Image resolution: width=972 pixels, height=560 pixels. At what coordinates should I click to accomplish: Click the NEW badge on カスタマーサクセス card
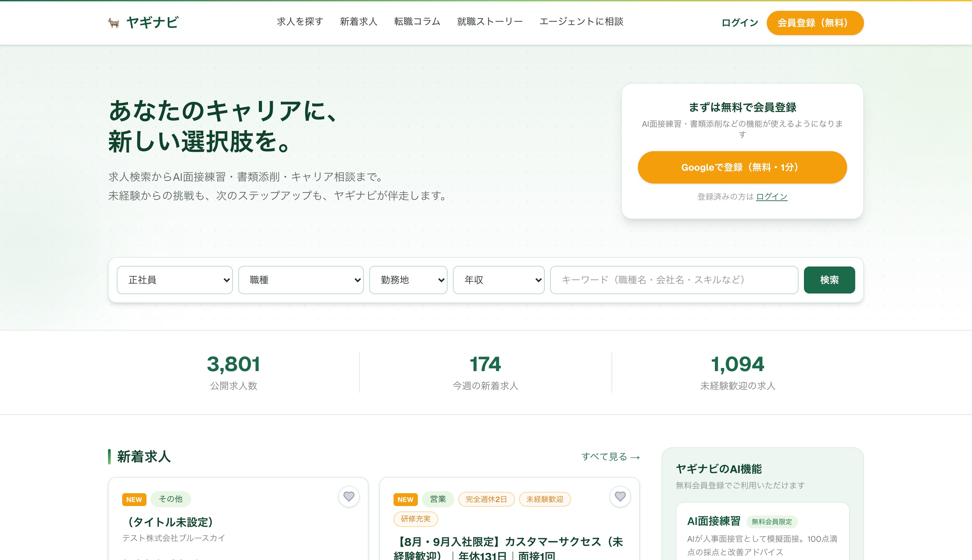click(405, 499)
